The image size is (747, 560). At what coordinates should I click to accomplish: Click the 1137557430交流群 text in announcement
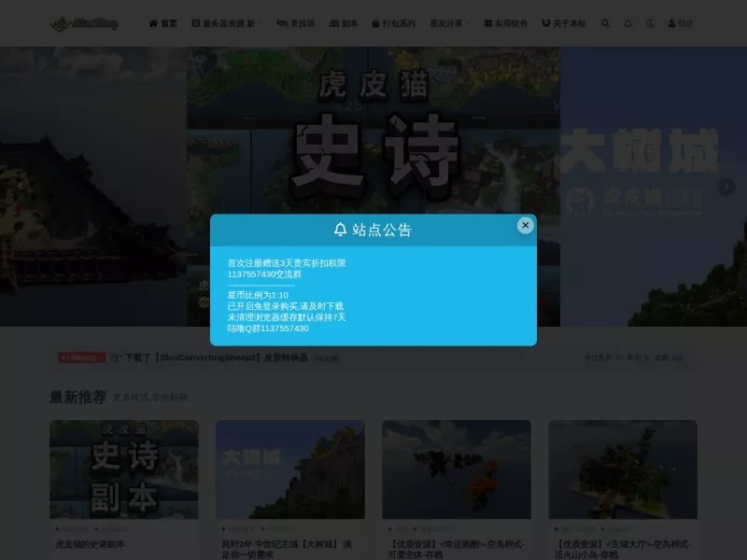264,274
